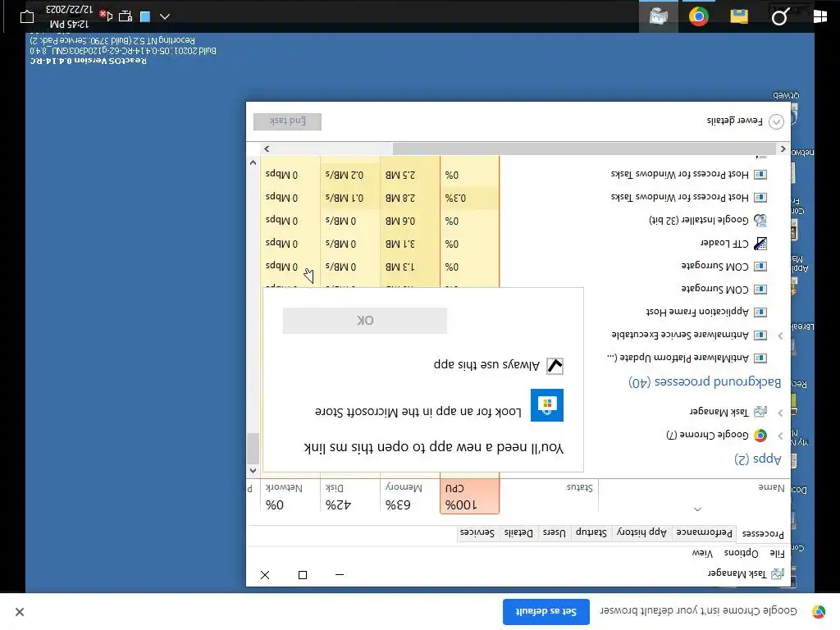Click the Name column header
840x630 pixels.
[694, 496]
